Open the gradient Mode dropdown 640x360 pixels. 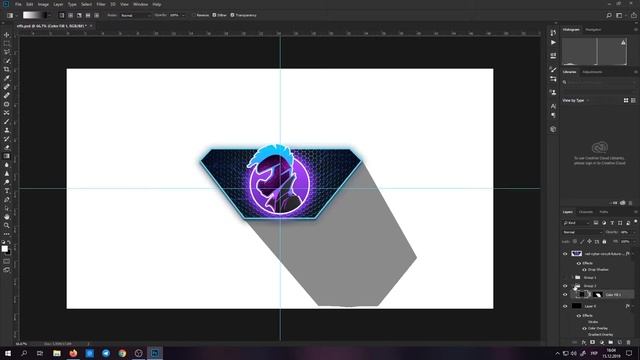tap(136, 15)
